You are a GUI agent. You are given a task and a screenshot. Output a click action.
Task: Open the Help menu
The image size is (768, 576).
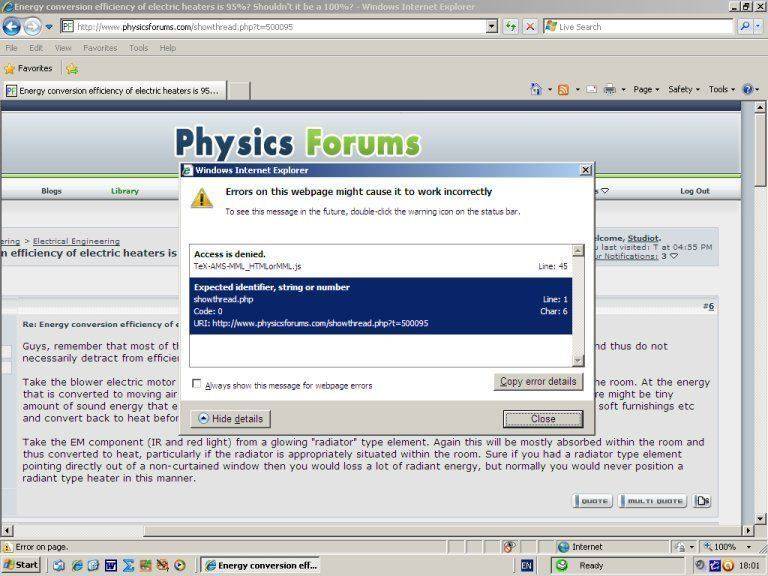point(168,48)
